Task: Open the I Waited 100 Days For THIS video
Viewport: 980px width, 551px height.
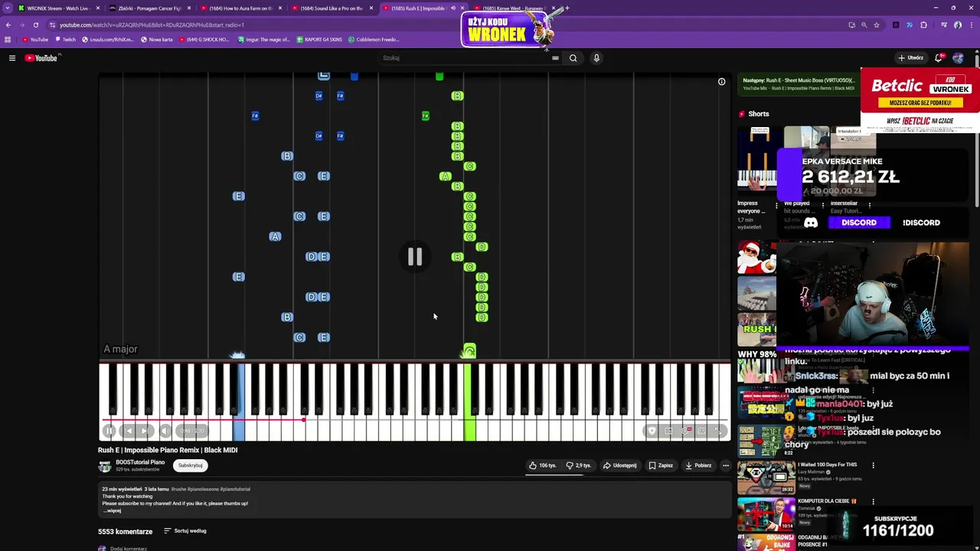Action: [827, 465]
